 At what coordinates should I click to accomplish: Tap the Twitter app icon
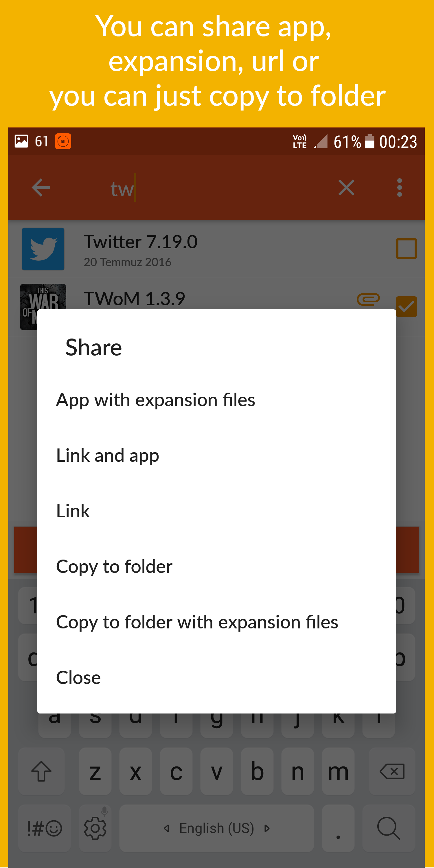coord(43,249)
